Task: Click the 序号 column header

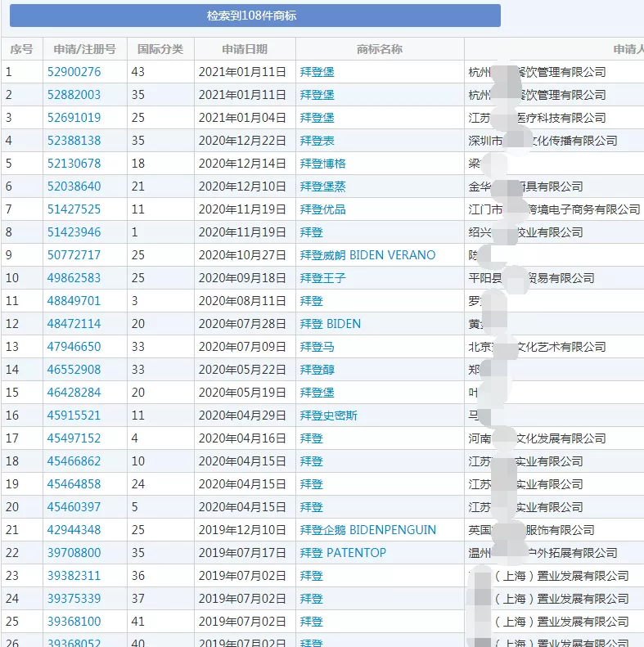Action: click(x=21, y=49)
